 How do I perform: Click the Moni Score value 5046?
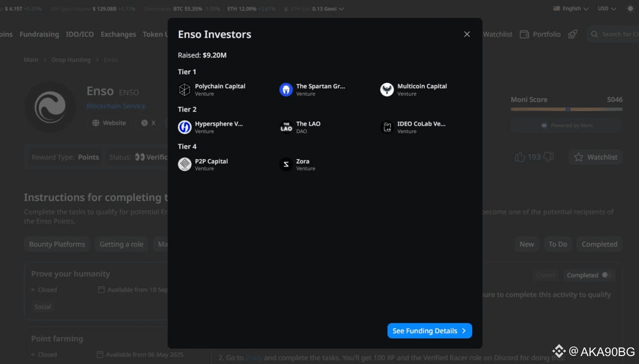pyautogui.click(x=615, y=100)
